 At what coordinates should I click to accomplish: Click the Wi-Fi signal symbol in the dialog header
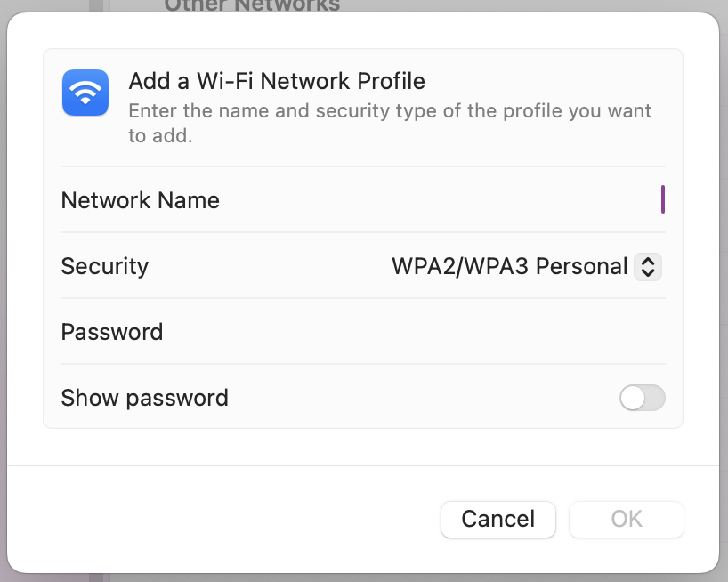pyautogui.click(x=85, y=93)
